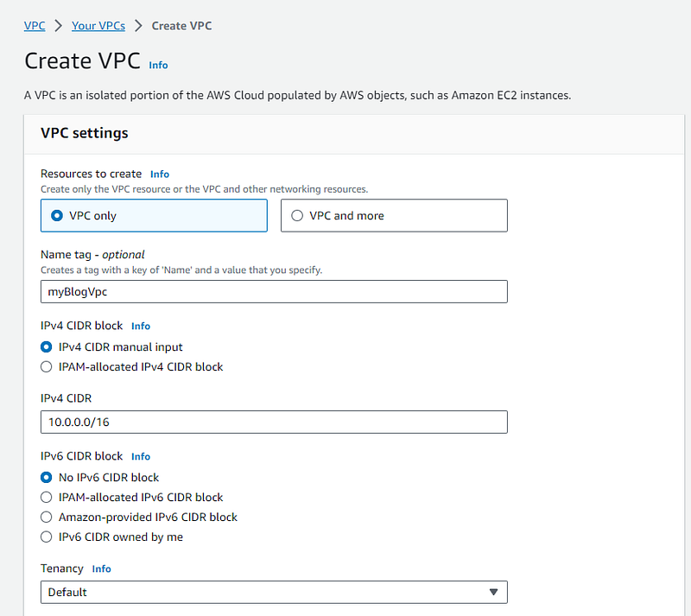Click the IPv4 CIDR input field
This screenshot has height=616, width=691.
[x=273, y=422]
